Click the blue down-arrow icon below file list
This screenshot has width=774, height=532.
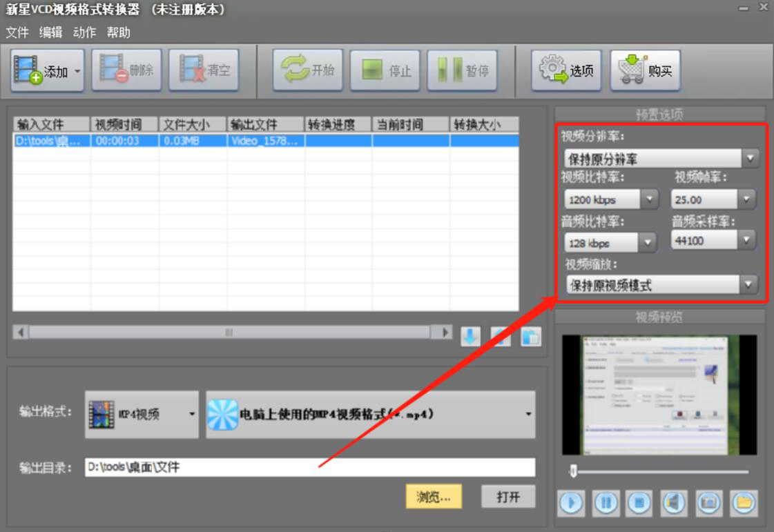point(470,337)
